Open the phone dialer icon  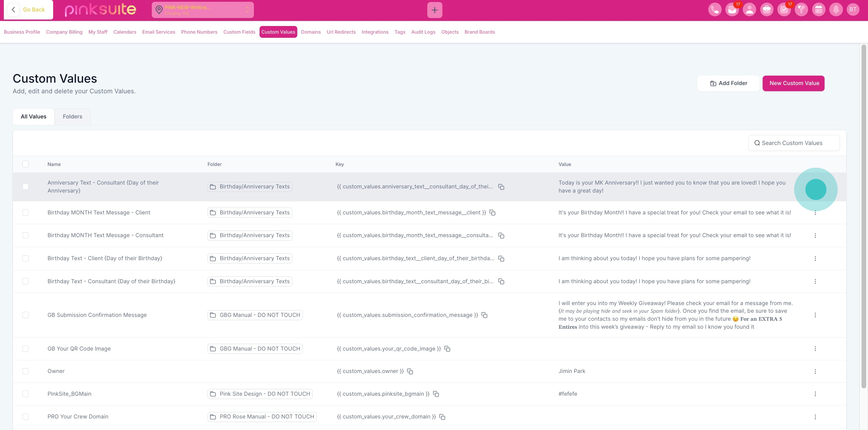click(x=715, y=10)
